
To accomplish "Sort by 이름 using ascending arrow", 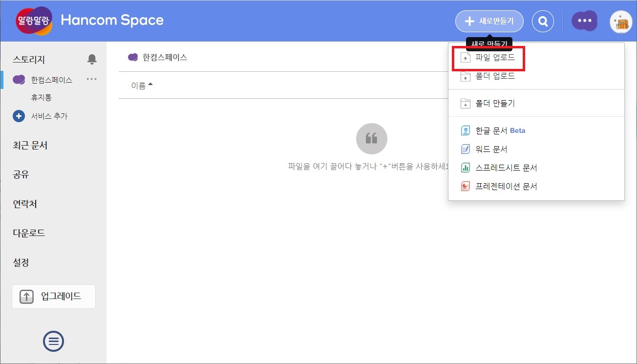I will coord(150,85).
